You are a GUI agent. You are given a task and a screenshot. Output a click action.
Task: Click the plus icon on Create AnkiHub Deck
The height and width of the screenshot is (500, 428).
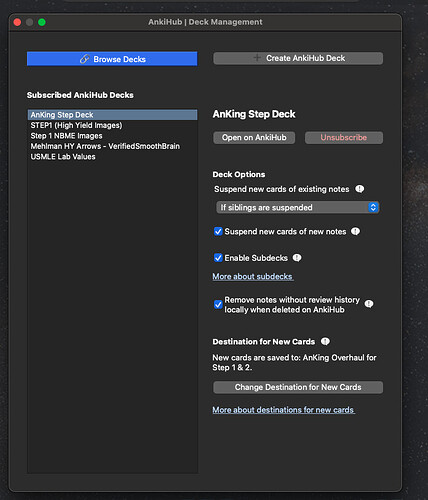click(257, 58)
